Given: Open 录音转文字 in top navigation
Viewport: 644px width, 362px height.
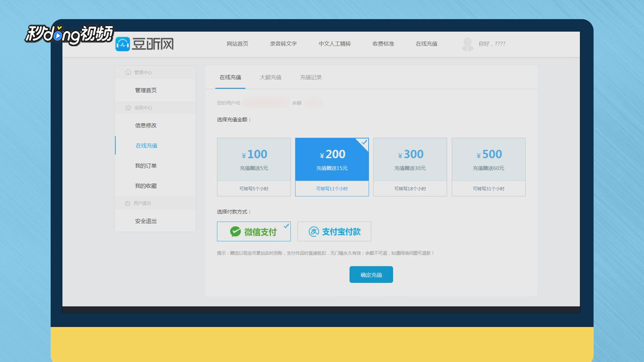Looking at the screenshot, I should click(x=283, y=44).
